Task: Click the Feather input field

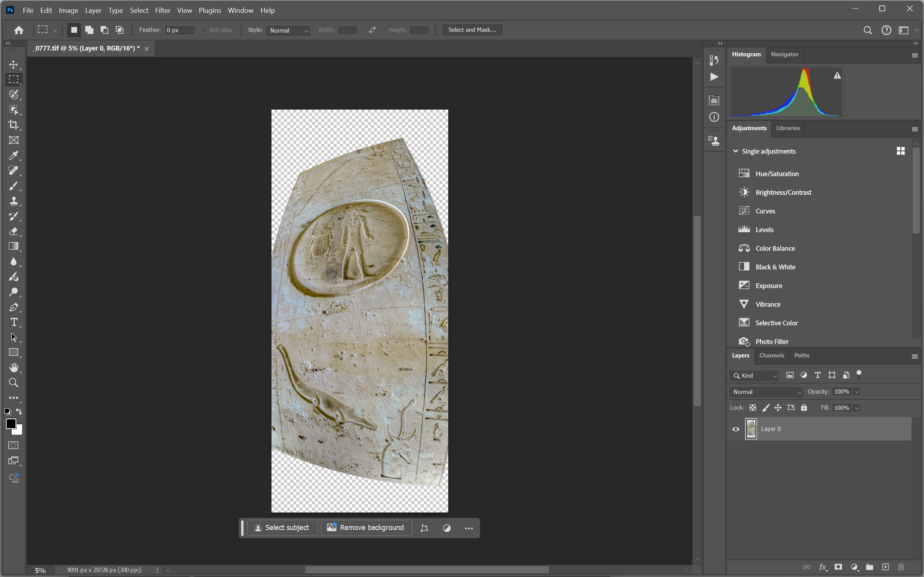Action: [179, 30]
